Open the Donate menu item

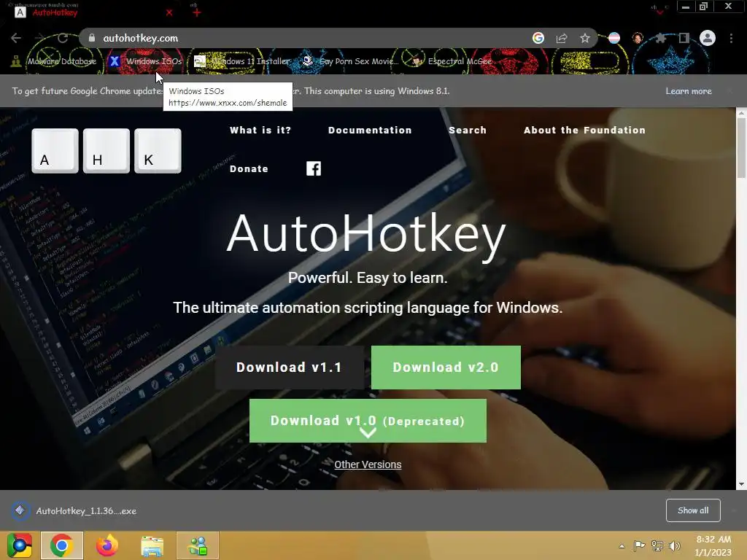tap(249, 168)
